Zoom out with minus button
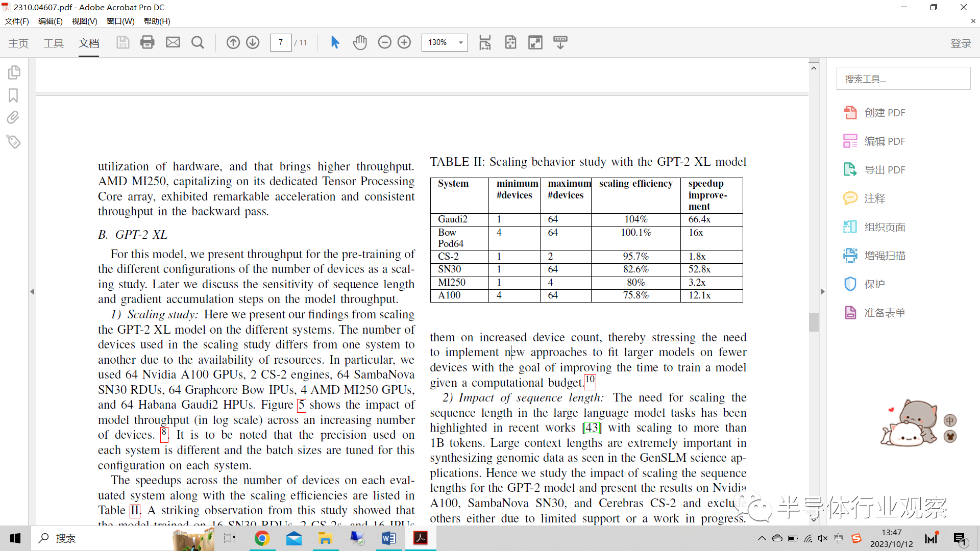The width and height of the screenshot is (980, 551). click(x=384, y=42)
